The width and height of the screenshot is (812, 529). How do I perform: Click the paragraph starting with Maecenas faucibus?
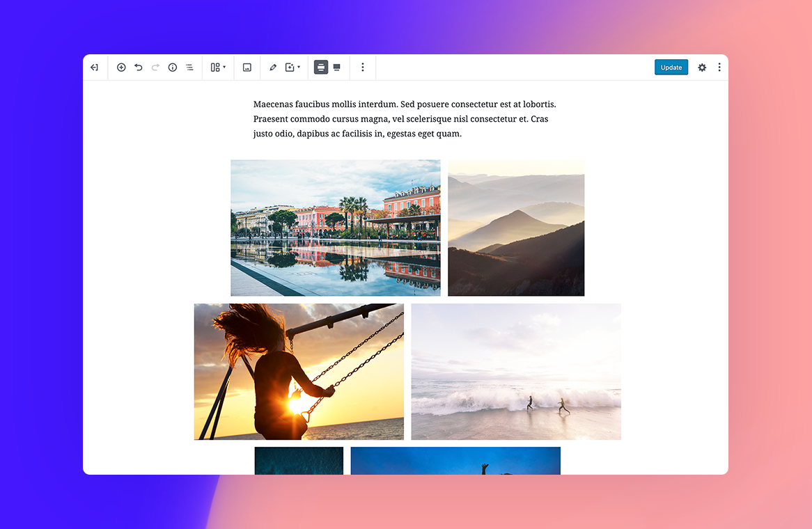pyautogui.click(x=405, y=119)
